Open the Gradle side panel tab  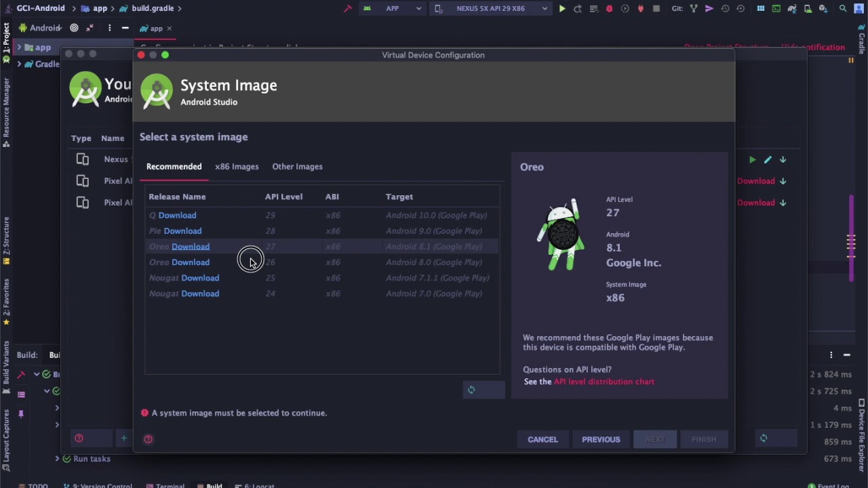(862, 41)
